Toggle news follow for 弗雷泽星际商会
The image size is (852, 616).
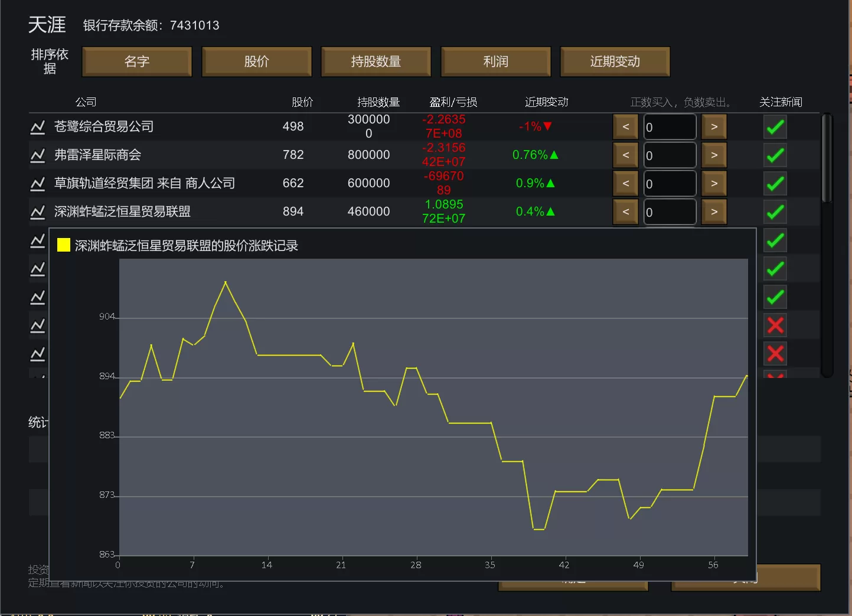[775, 155]
